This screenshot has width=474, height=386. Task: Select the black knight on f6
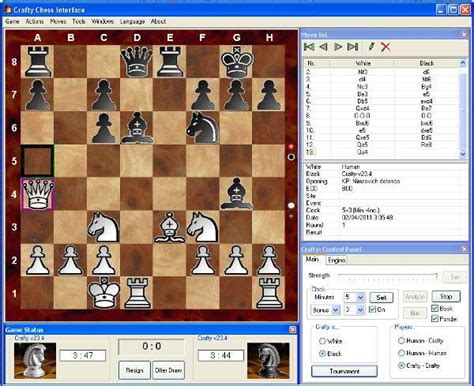[202, 128]
